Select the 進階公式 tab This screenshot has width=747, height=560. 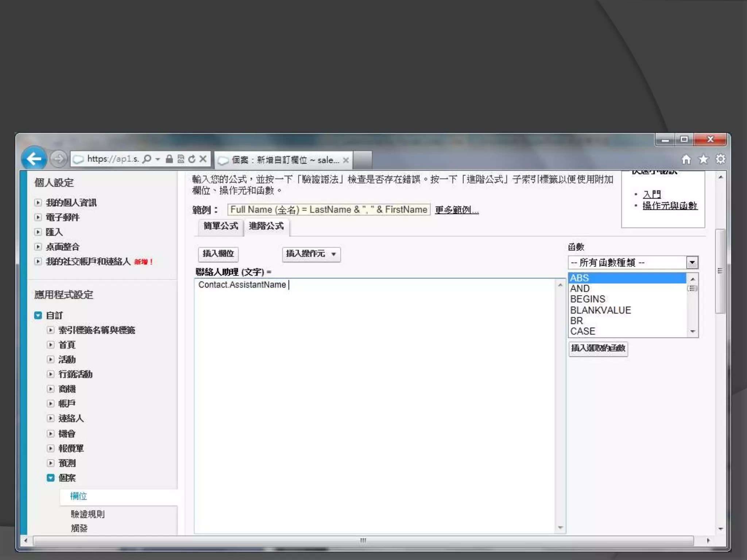pos(266,226)
